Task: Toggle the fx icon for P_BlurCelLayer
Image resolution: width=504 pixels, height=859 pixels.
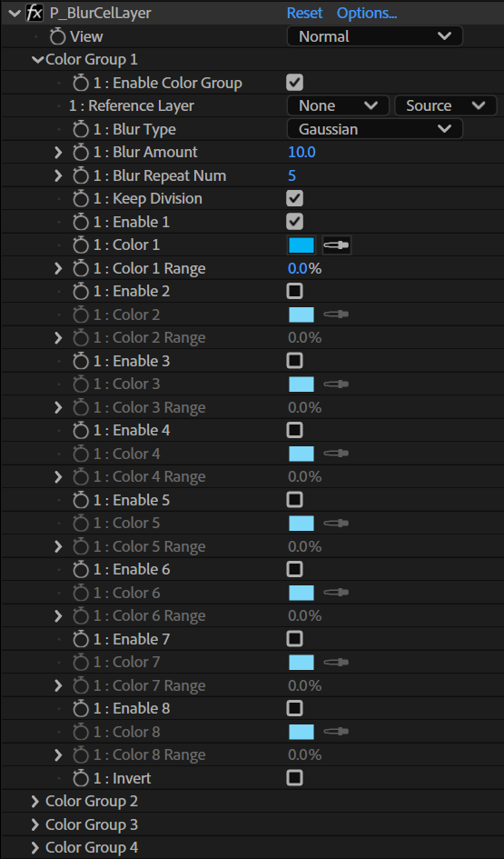Action: click(34, 13)
